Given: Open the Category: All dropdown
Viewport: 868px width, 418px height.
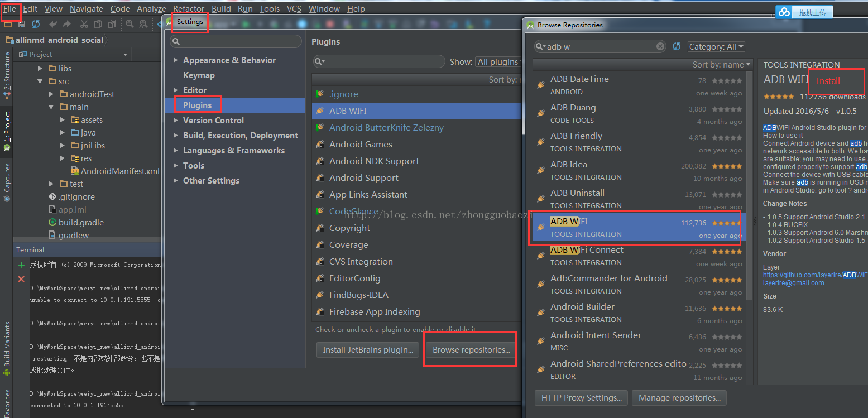Looking at the screenshot, I should (716, 47).
